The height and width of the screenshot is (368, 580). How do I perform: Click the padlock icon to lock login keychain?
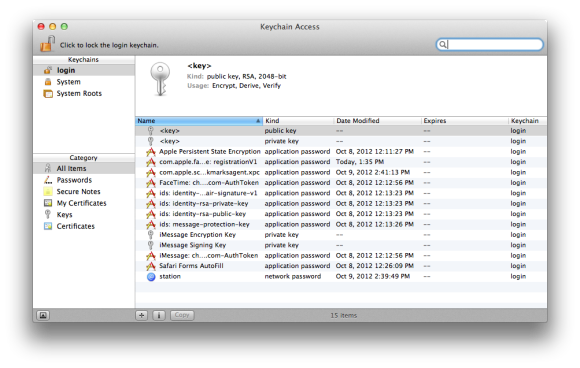point(47,44)
